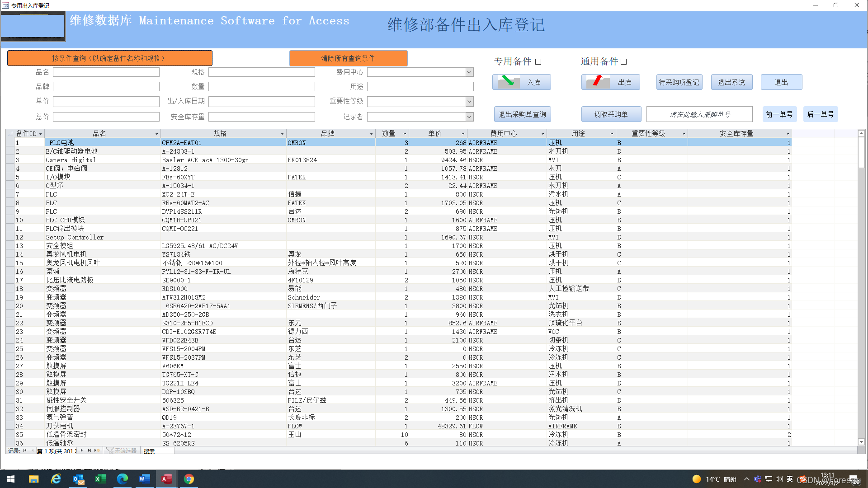Click the 清除所有查询条件 button

pyautogui.click(x=348, y=58)
